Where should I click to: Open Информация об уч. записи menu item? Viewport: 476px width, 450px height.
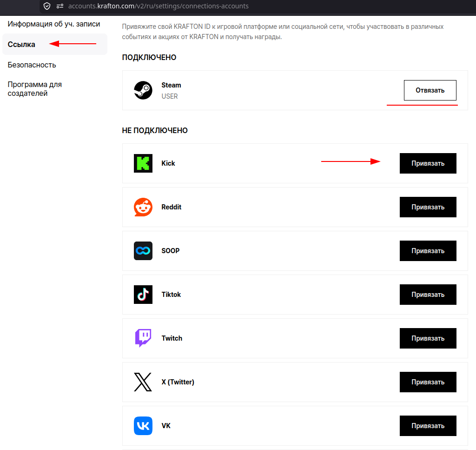pyautogui.click(x=54, y=24)
